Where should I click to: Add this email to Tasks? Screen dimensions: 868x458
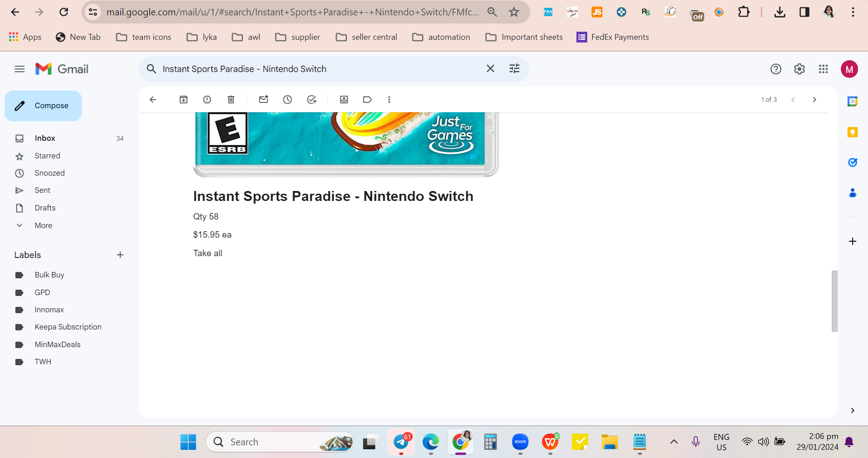click(x=311, y=100)
